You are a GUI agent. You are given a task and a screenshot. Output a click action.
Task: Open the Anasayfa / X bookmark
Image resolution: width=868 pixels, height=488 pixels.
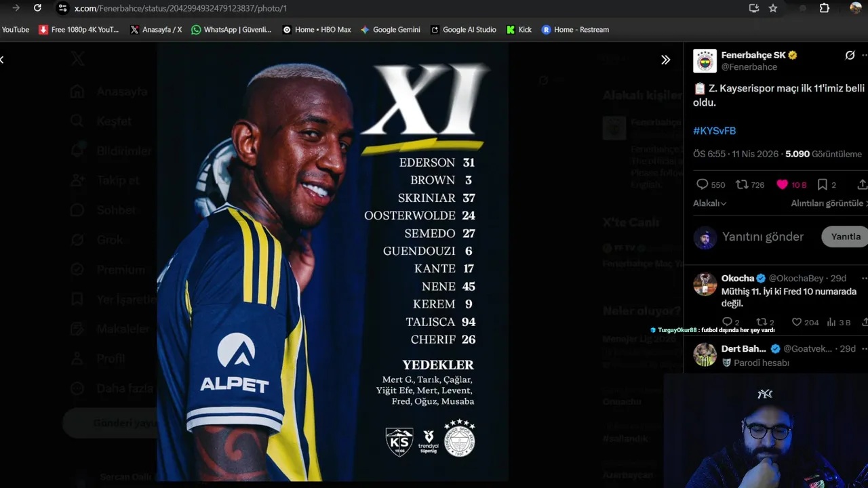[156, 30]
